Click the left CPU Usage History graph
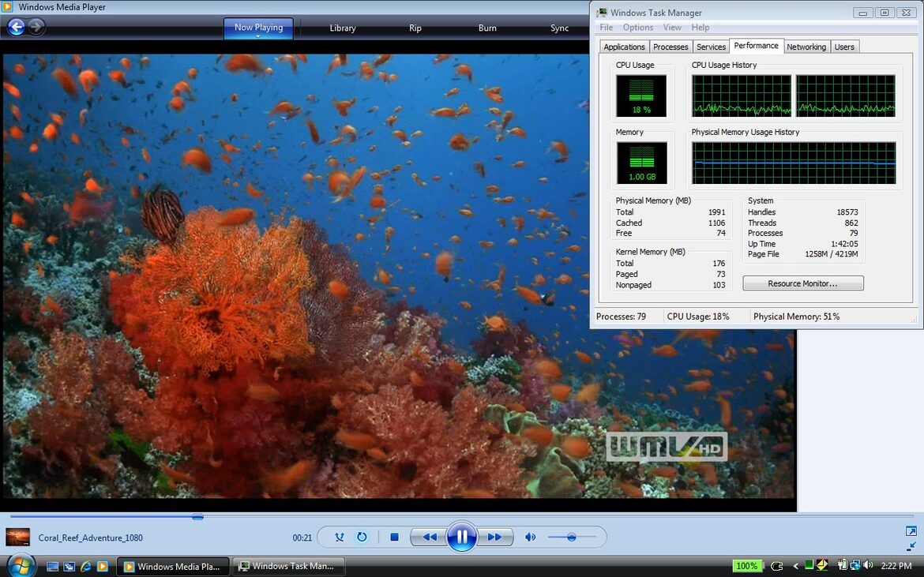 tap(742, 96)
